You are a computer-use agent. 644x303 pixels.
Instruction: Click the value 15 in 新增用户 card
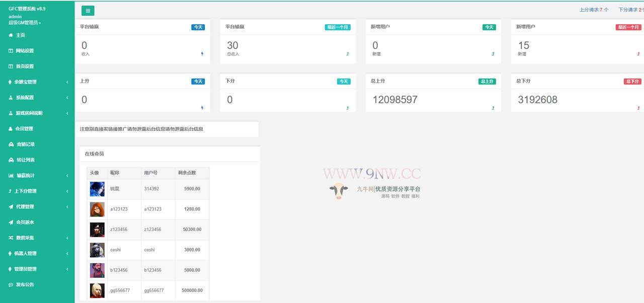point(523,46)
